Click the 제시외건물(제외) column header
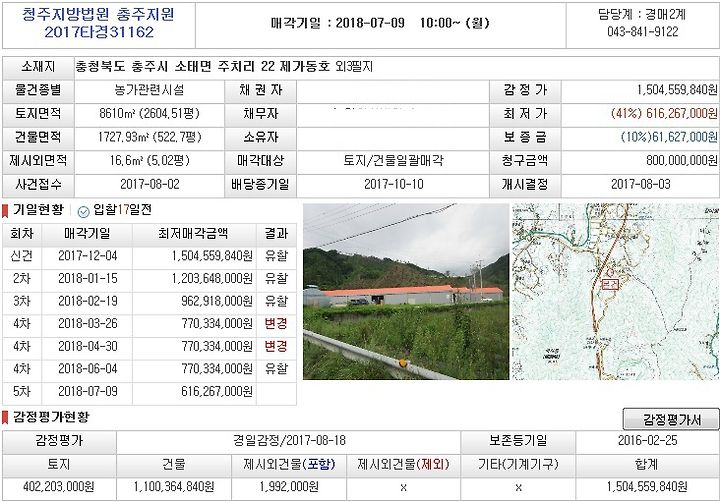Screen dimensions: 720x502 click(403, 465)
